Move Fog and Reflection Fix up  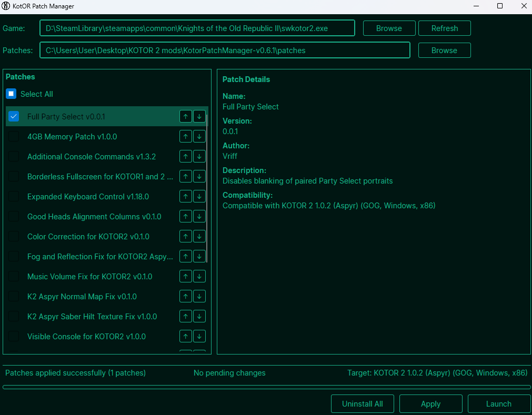186,256
